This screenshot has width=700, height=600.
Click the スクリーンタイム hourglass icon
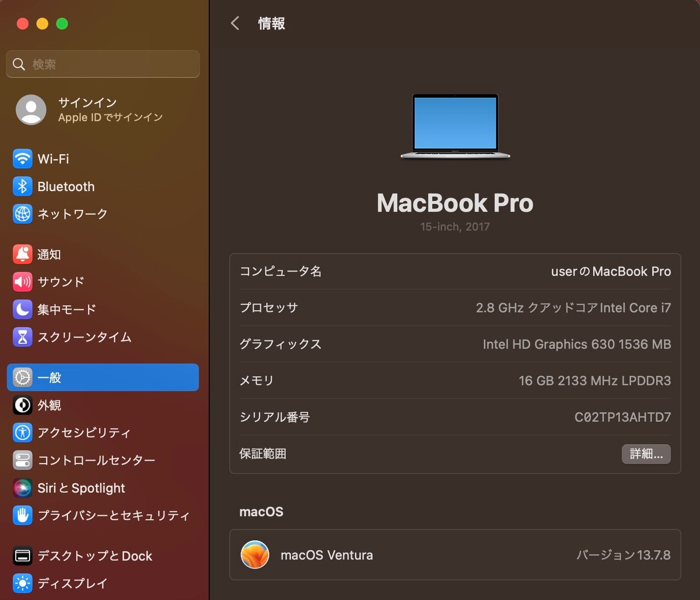click(22, 337)
